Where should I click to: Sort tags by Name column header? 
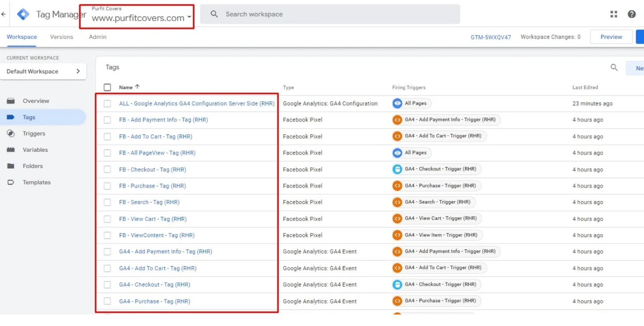pos(126,87)
